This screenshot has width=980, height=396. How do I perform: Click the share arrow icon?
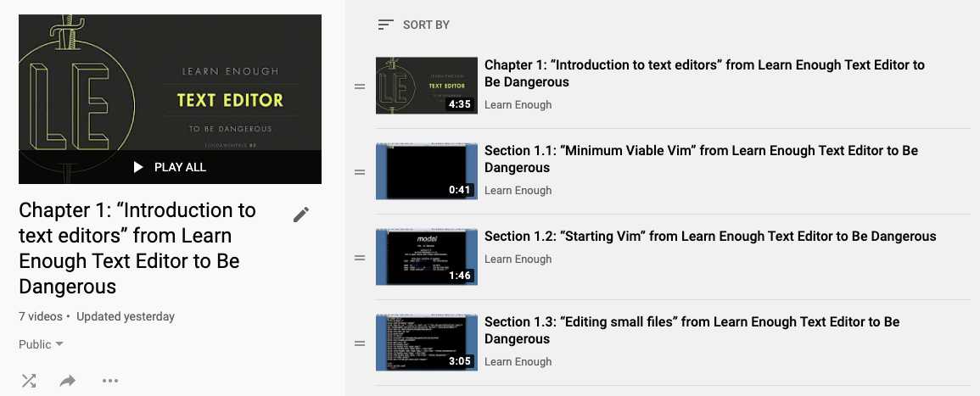[68, 381]
